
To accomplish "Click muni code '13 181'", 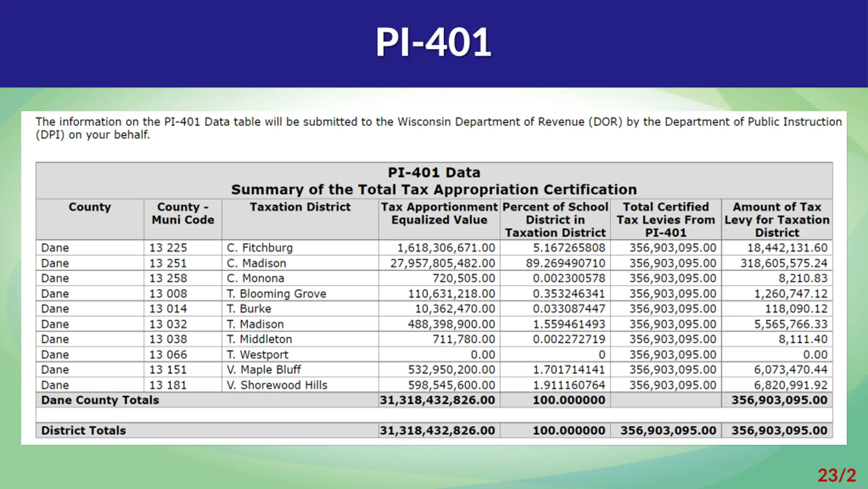I will point(168,385).
